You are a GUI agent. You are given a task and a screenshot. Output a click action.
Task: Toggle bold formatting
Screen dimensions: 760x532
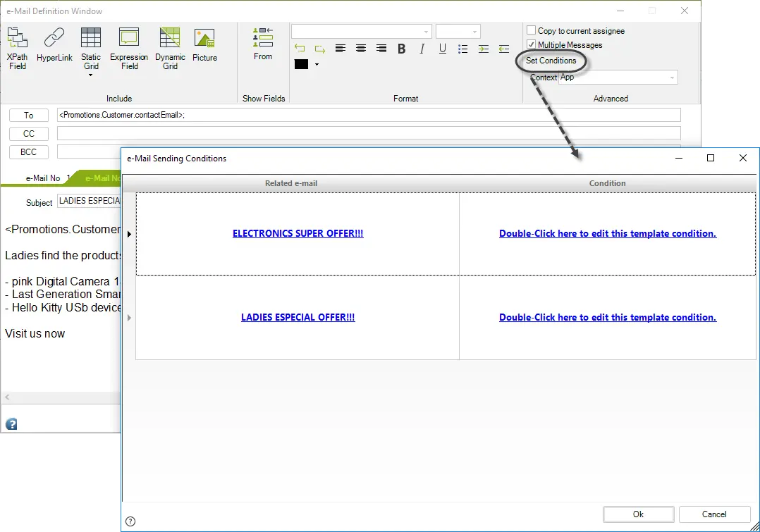point(401,49)
